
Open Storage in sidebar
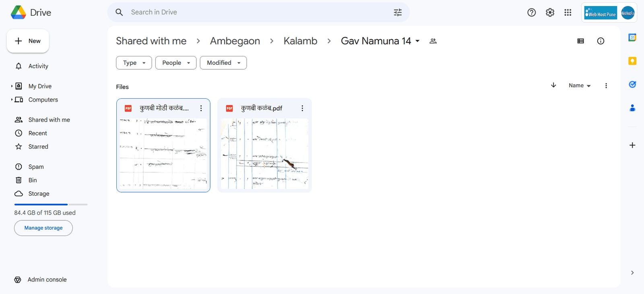pos(39,194)
